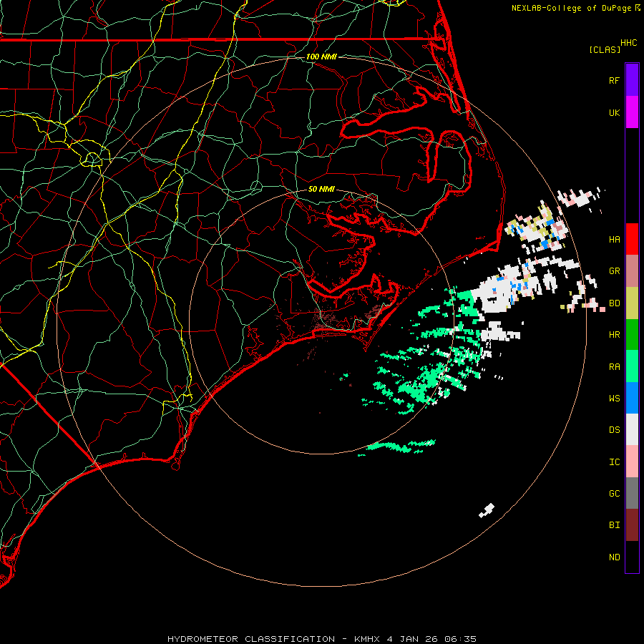The height and width of the screenshot is (644, 644).
Task: Click the ND legend label
Action: pyautogui.click(x=614, y=557)
